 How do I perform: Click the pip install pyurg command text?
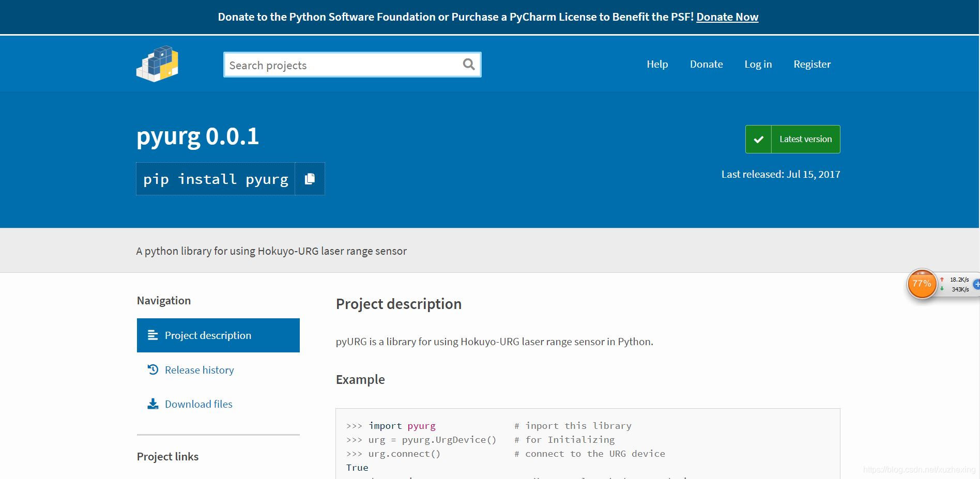pyautogui.click(x=216, y=179)
